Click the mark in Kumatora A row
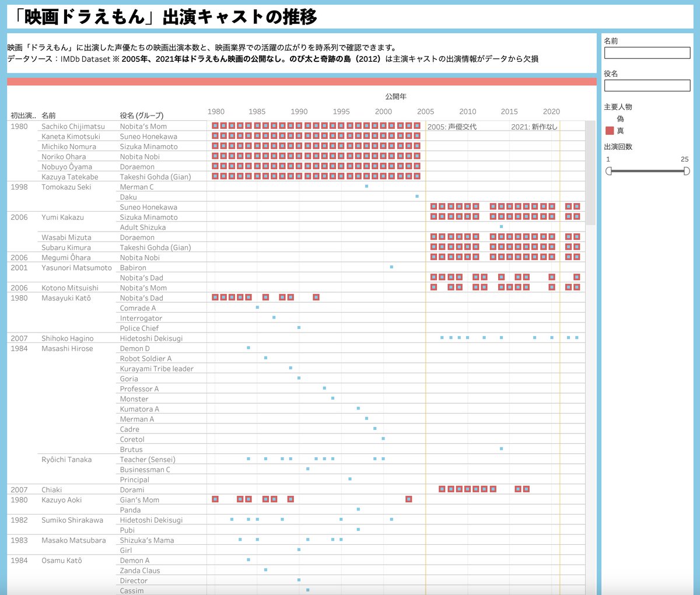Screen dimensions: 700x595 click(x=358, y=408)
